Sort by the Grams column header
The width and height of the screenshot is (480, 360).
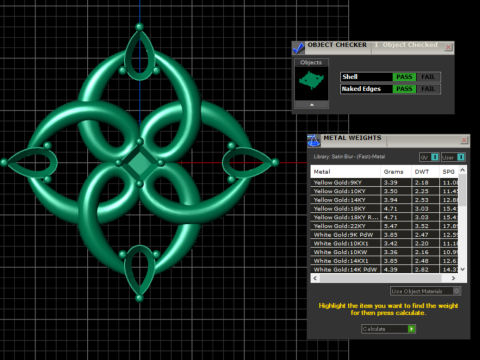click(x=396, y=172)
